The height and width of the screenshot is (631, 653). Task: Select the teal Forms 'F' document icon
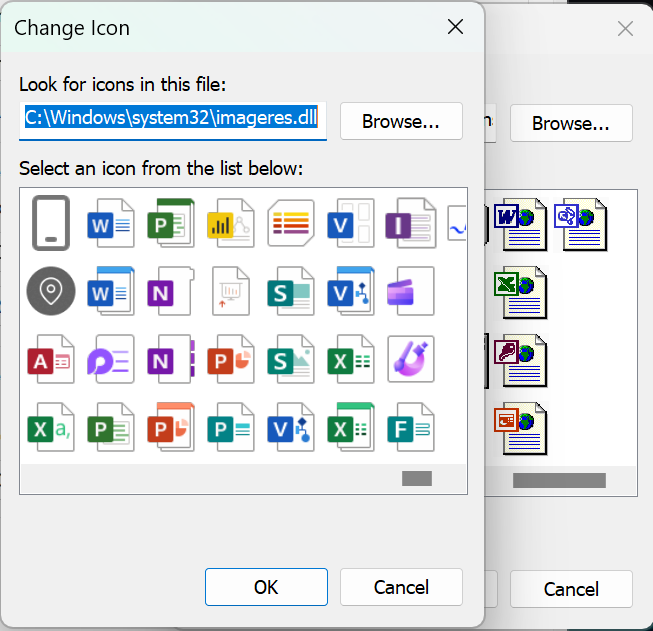(x=411, y=427)
